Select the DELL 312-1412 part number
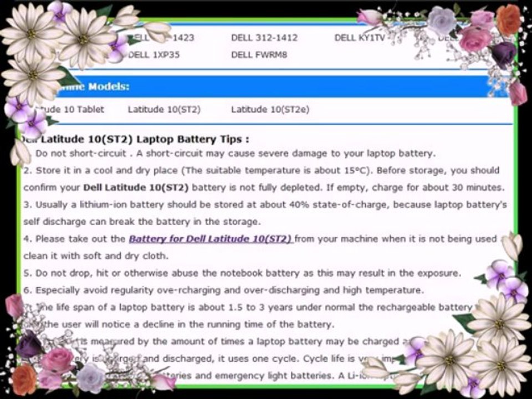The image size is (532, 399). tap(264, 38)
